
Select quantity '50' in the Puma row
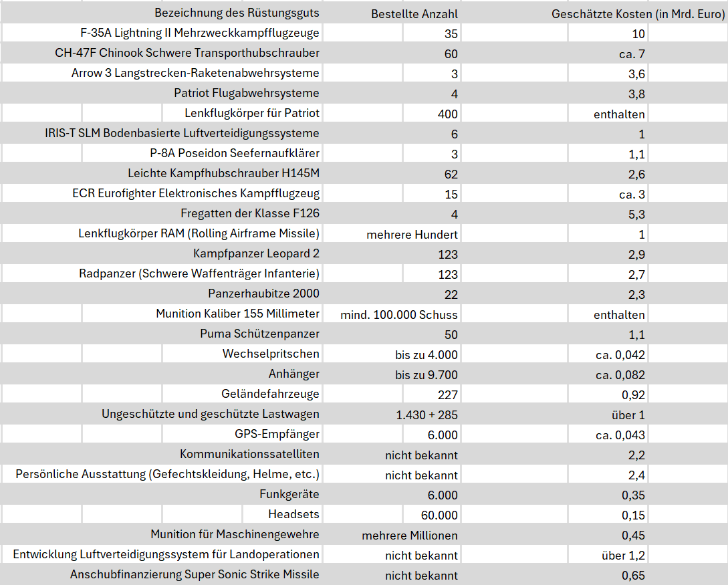451,335
